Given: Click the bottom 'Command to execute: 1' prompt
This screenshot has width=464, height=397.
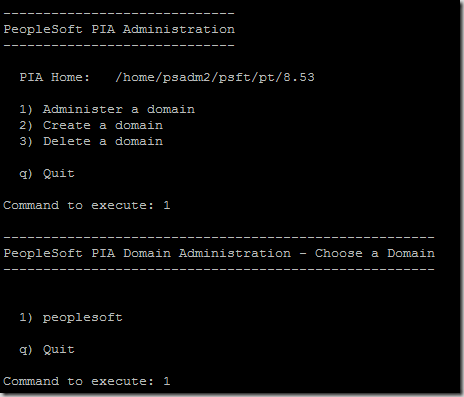Looking at the screenshot, I should point(87,381).
